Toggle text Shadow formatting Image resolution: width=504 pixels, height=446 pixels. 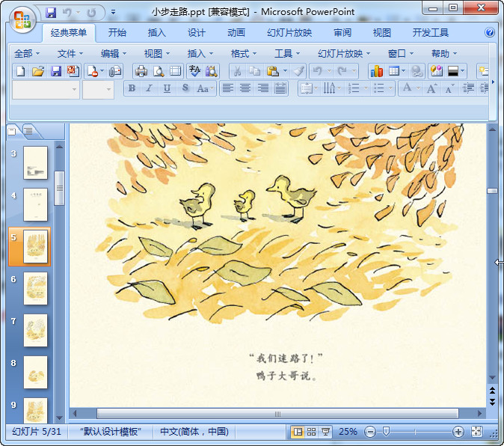click(185, 88)
